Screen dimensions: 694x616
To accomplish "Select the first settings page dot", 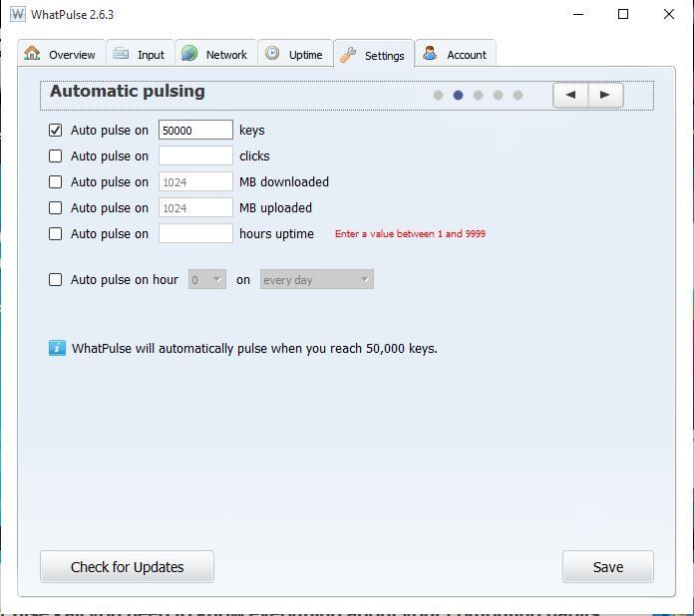I will point(438,95).
